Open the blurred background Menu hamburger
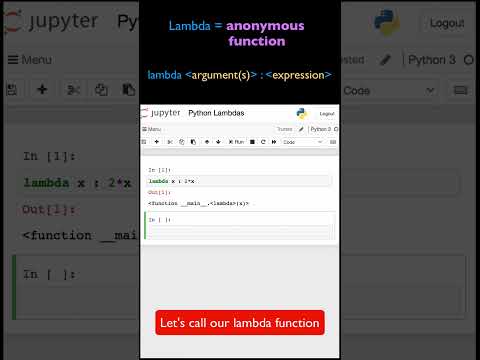 30,60
